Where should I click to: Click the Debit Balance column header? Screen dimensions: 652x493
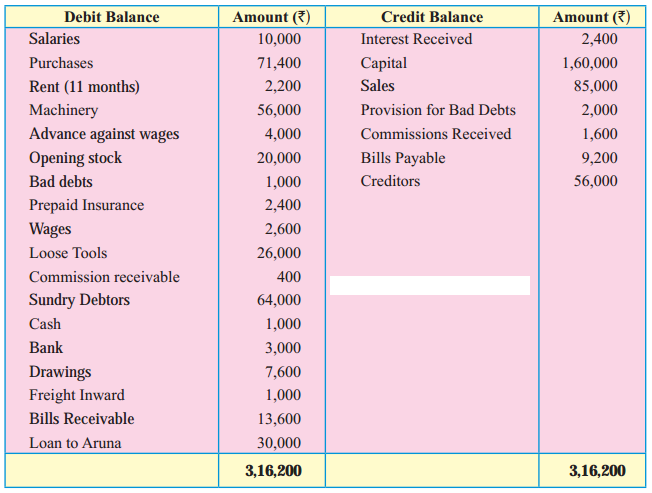pyautogui.click(x=111, y=17)
